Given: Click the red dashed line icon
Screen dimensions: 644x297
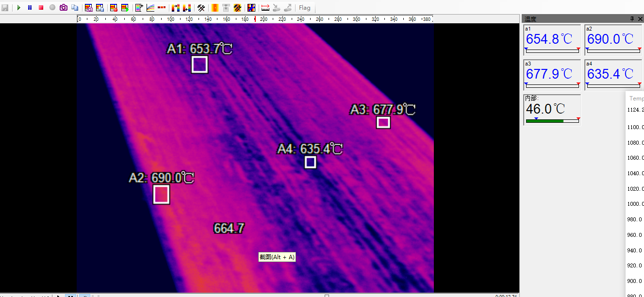Looking at the screenshot, I should pos(162,8).
